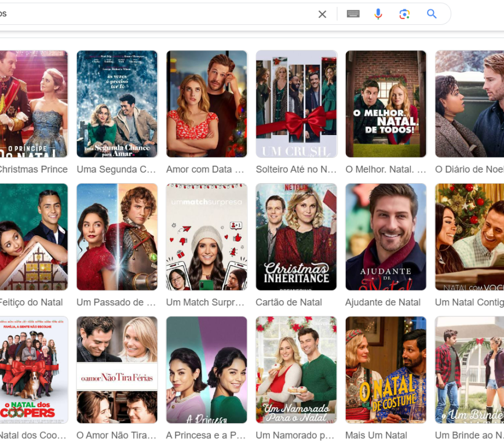Image resolution: width=504 pixels, height=448 pixels.
Task: Select the Amor com Data Marcada poster
Action: click(207, 104)
